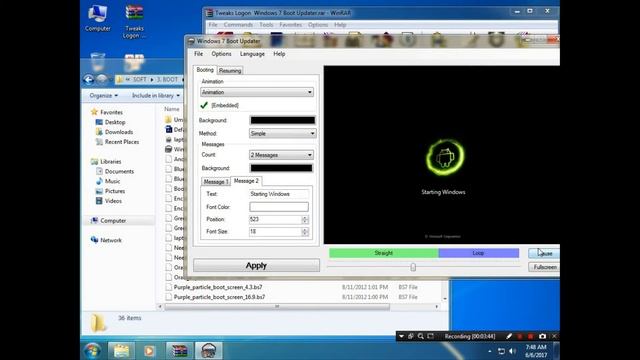Screen dimensions: 640x360
Task: Click the Purple_particle_boot_screen_16.9.bs7 file icon
Action: pyautogui.click(x=169, y=297)
